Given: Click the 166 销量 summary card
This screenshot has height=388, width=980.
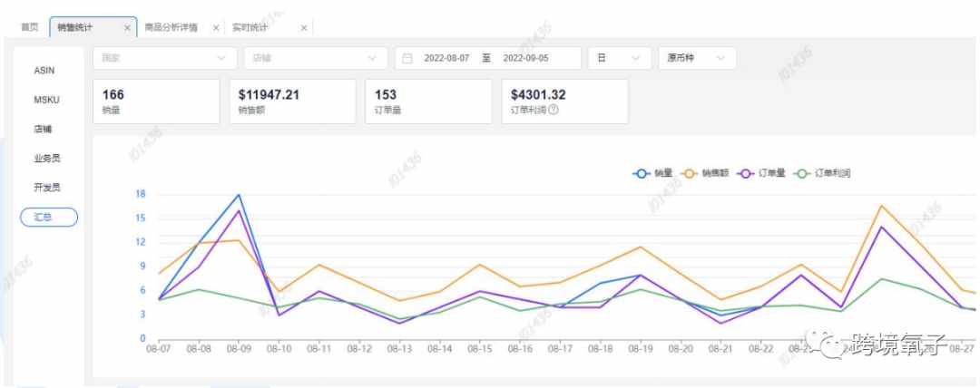Looking at the screenshot, I should tap(156, 102).
